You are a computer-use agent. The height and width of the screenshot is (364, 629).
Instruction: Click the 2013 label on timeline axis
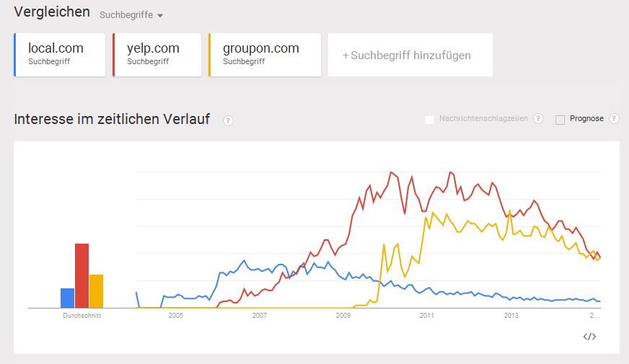(511, 316)
